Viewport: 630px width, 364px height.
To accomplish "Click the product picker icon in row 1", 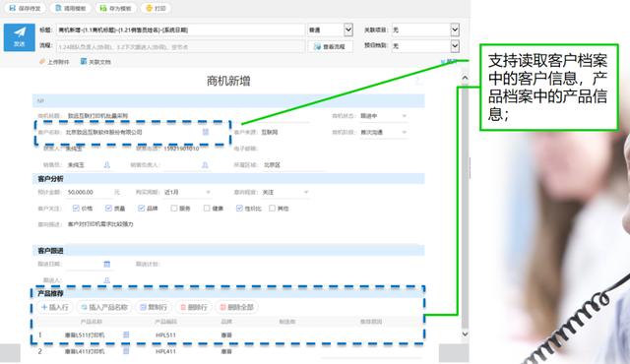I will [x=126, y=334].
